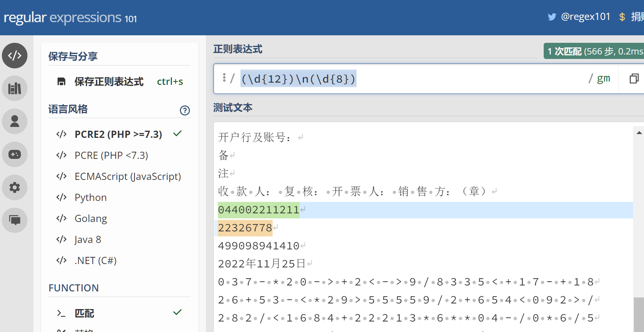Click the language flavor help icon
Screen dimensions: 644x332
185,110
